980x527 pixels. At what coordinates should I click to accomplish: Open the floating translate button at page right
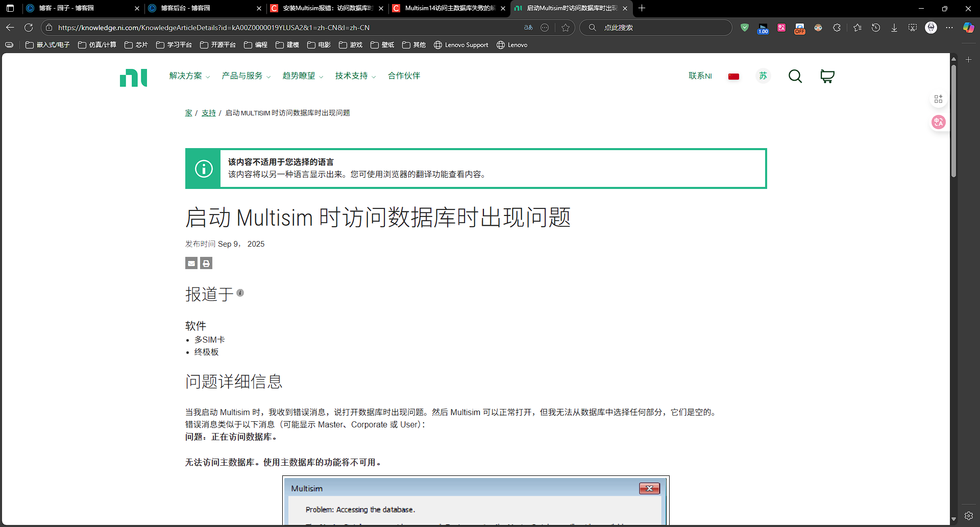pyautogui.click(x=938, y=122)
